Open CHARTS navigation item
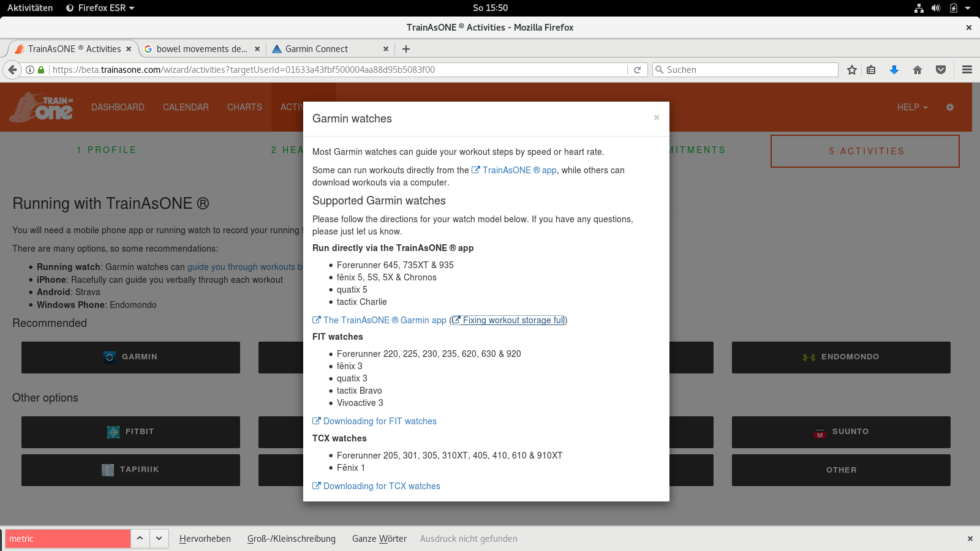The height and width of the screenshot is (551, 980). click(244, 107)
